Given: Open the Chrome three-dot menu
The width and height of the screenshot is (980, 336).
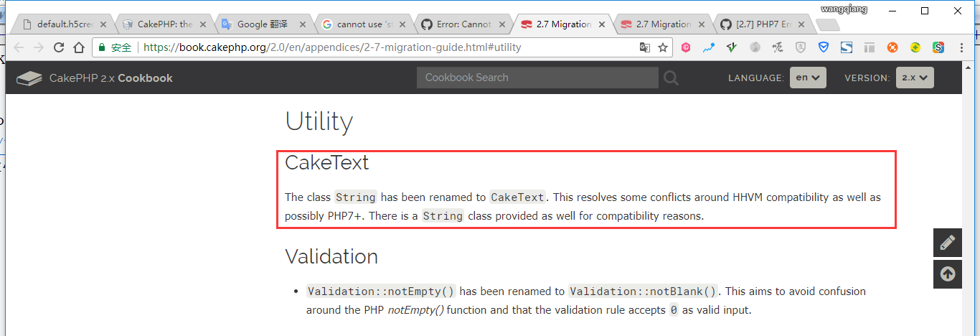Looking at the screenshot, I should click(x=961, y=47).
